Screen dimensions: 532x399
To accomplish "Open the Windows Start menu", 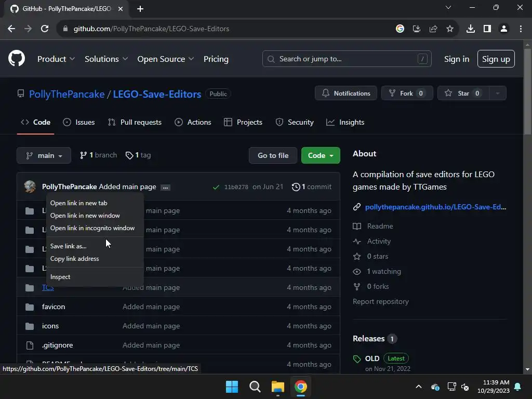I will point(232,387).
